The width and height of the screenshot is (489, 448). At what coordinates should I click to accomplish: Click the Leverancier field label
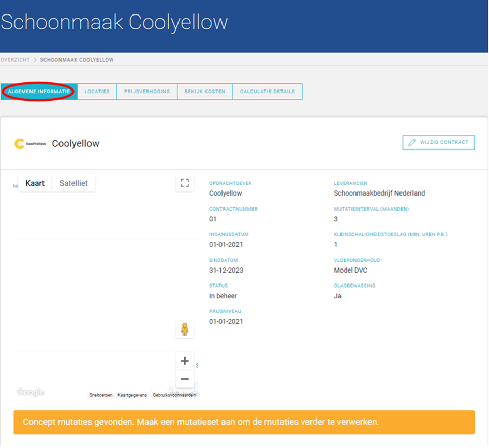click(350, 183)
